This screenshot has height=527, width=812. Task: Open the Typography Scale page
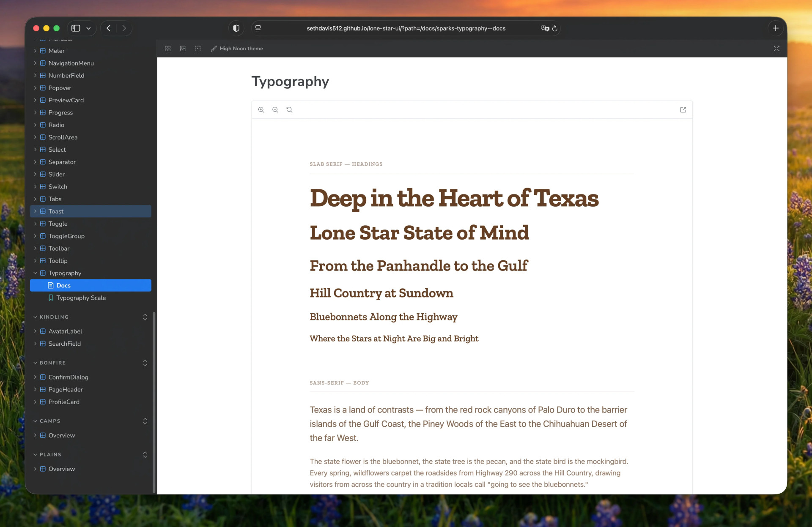(x=81, y=298)
